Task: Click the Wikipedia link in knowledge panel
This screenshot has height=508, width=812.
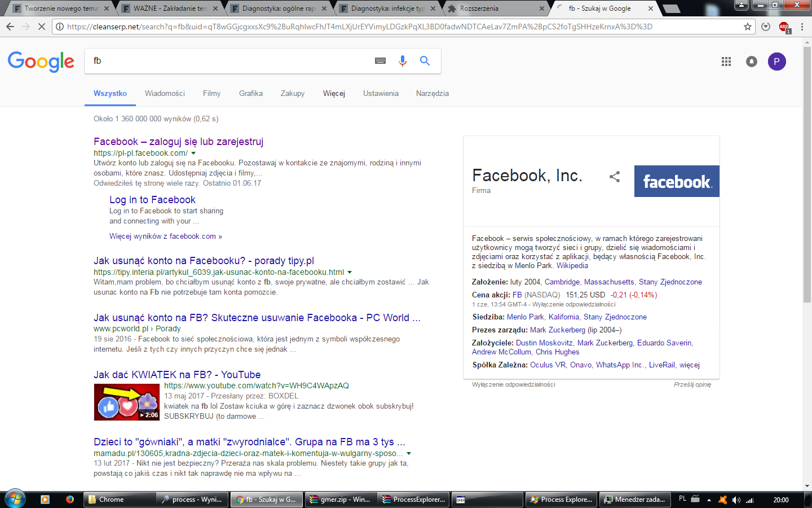Action: 572,266
